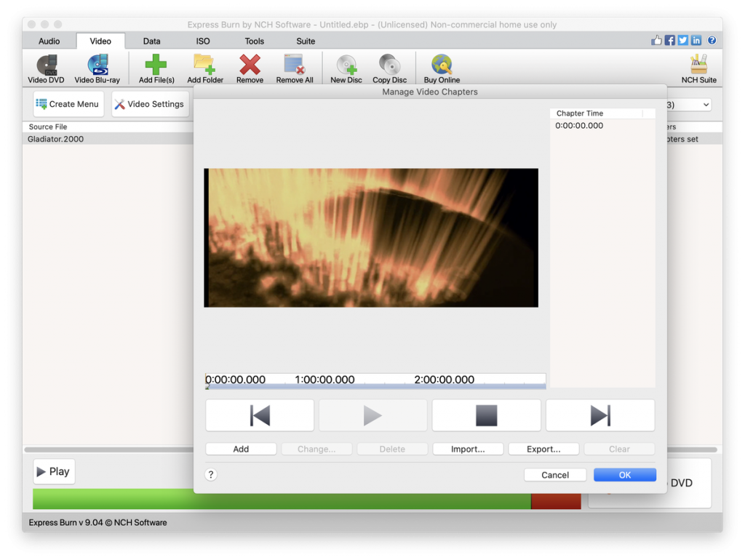The image size is (745, 560).
Task: Share via the Facebook icon
Action: pos(669,41)
